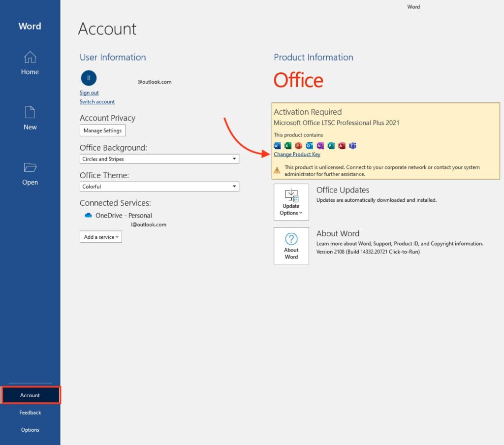This screenshot has width=504, height=445.
Task: Expand the Update Options menu button
Action: point(291,202)
